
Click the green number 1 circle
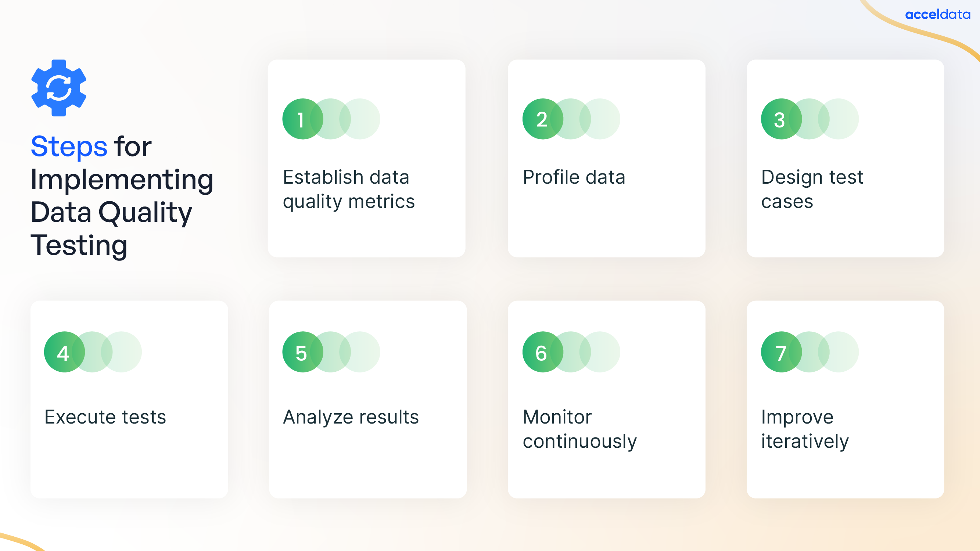[x=302, y=119]
